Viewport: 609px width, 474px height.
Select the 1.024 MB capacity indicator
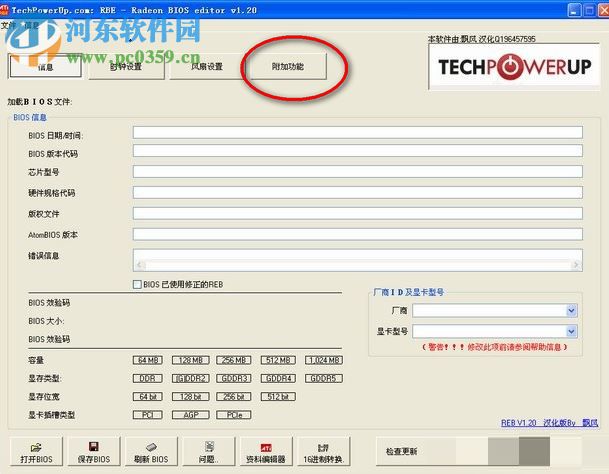[x=324, y=360]
